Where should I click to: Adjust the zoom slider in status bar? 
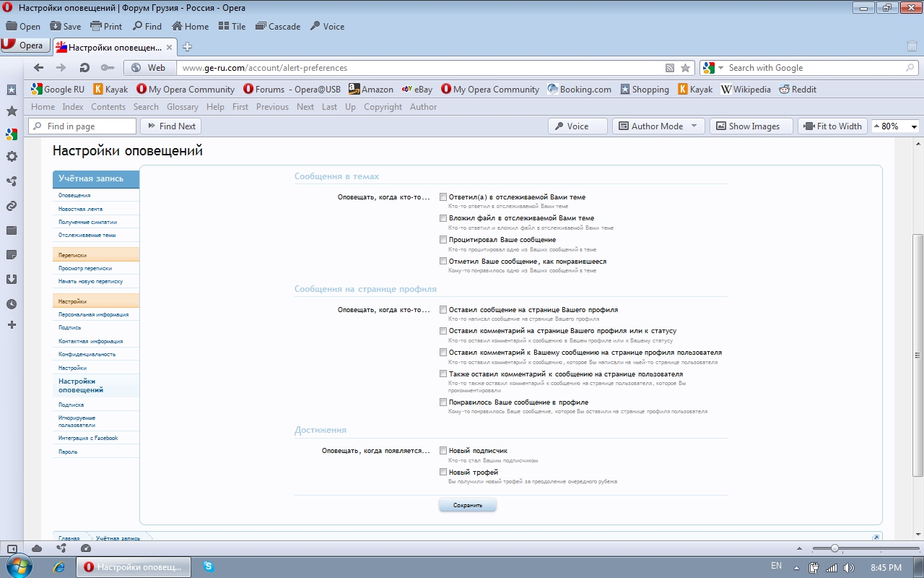[834, 548]
